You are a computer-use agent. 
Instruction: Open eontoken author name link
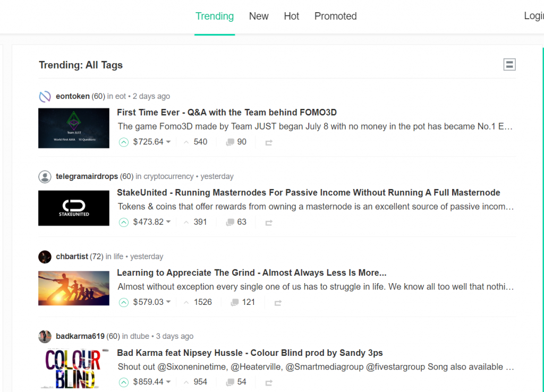point(72,96)
